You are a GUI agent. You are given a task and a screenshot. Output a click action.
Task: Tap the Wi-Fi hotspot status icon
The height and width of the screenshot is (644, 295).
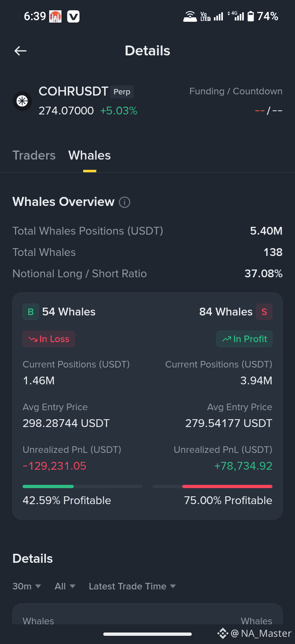point(190,16)
